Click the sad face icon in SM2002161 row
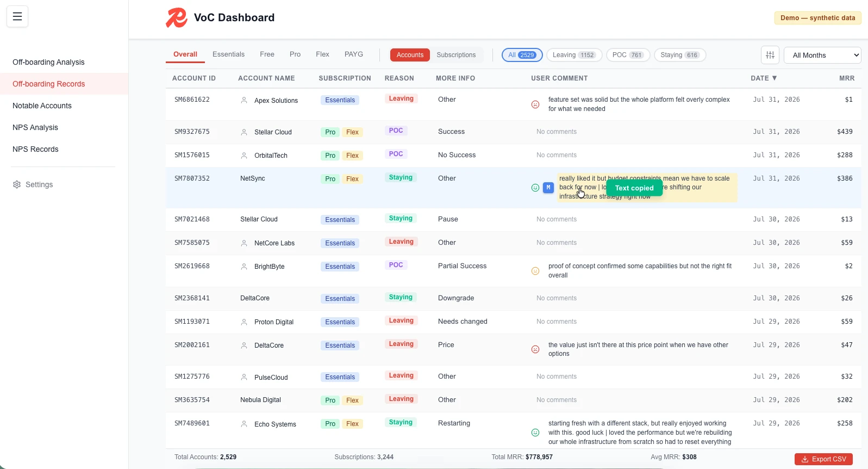The height and width of the screenshot is (469, 868). [535, 349]
